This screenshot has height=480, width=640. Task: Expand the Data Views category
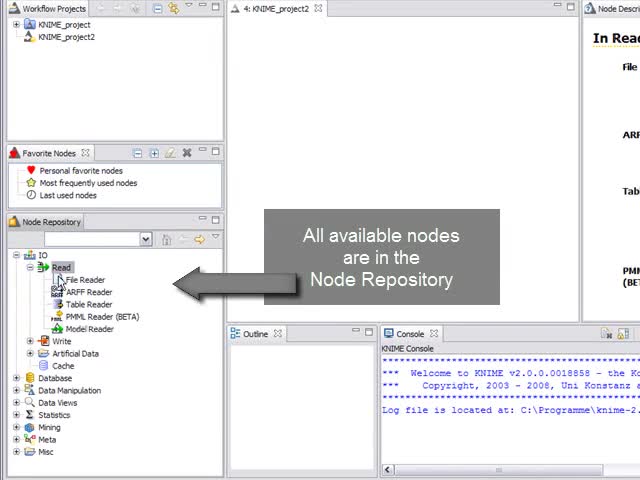click(x=16, y=402)
